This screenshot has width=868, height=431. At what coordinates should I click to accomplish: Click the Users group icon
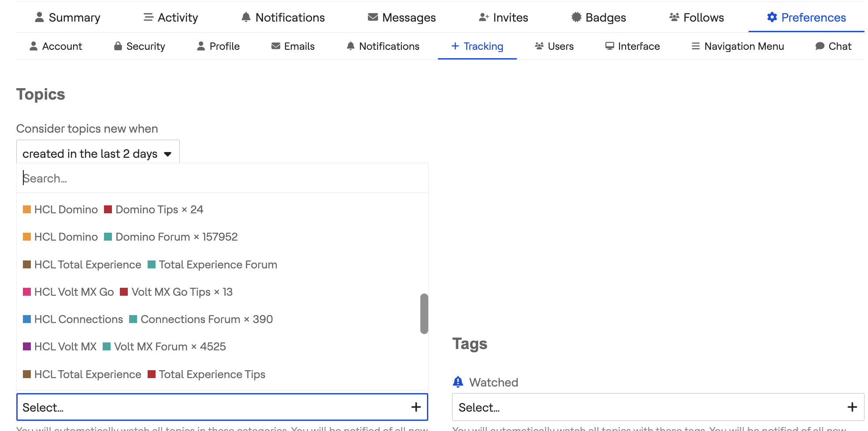[x=539, y=46]
